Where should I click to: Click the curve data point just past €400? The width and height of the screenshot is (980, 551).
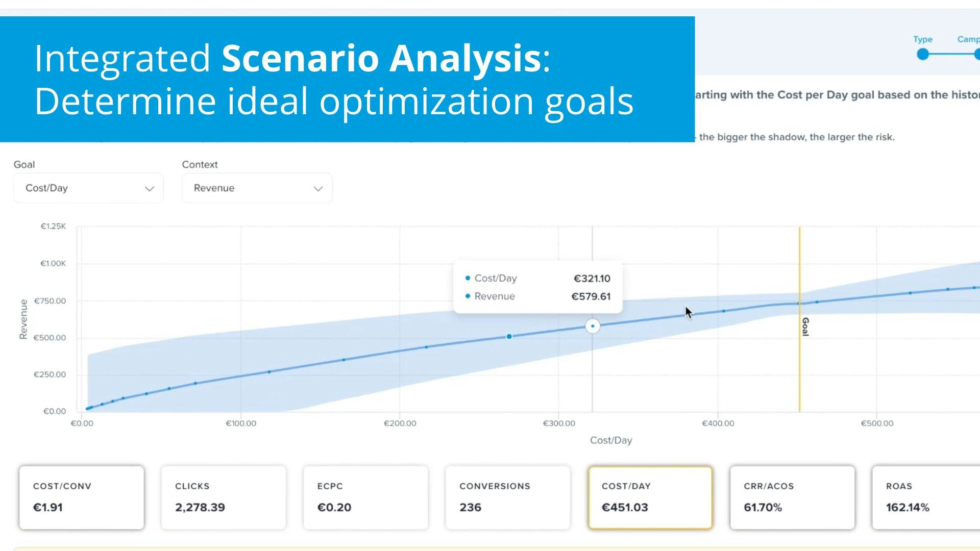coord(724,311)
